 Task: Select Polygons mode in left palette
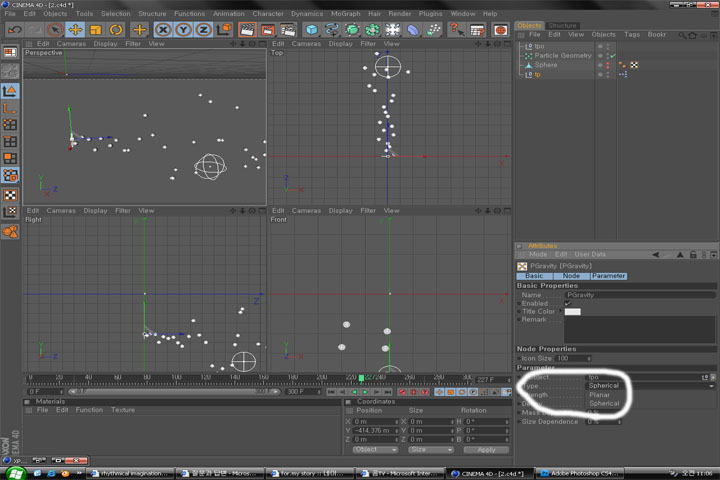coord(10,158)
